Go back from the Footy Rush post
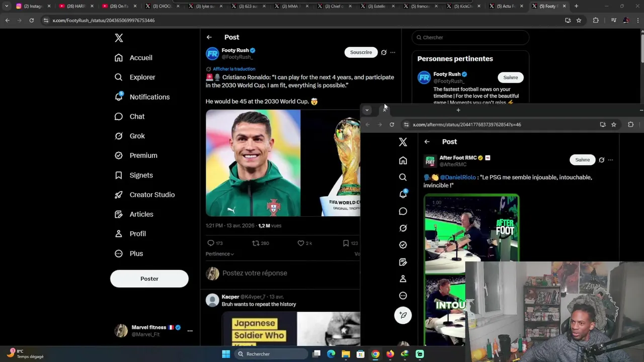 click(209, 37)
